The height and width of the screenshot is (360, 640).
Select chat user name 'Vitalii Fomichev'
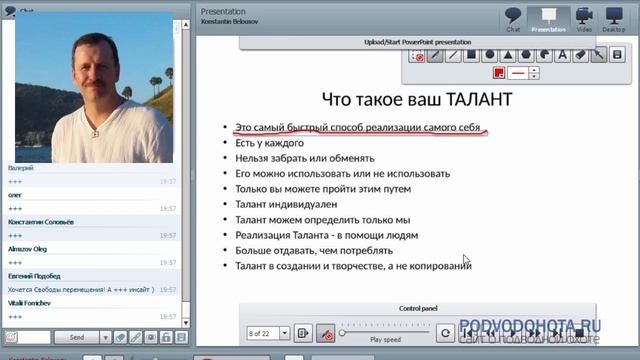[29, 303]
